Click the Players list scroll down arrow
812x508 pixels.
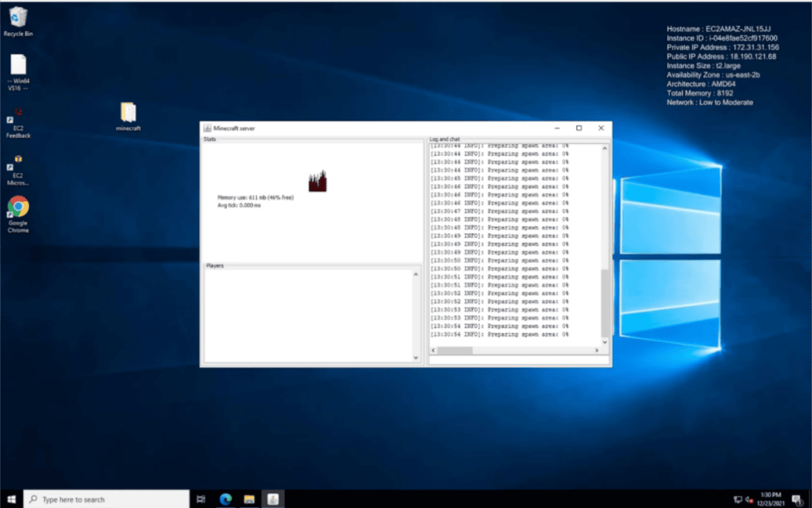coord(416,358)
